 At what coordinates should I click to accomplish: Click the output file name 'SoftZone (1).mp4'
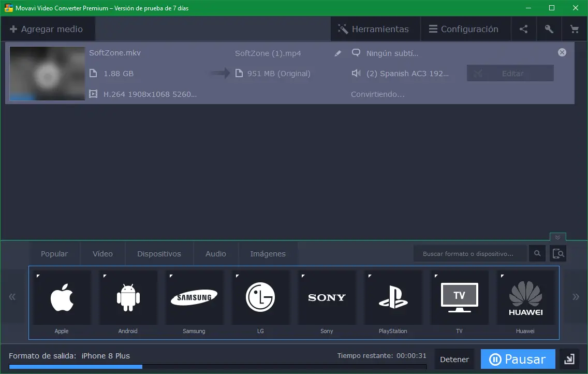coord(268,53)
